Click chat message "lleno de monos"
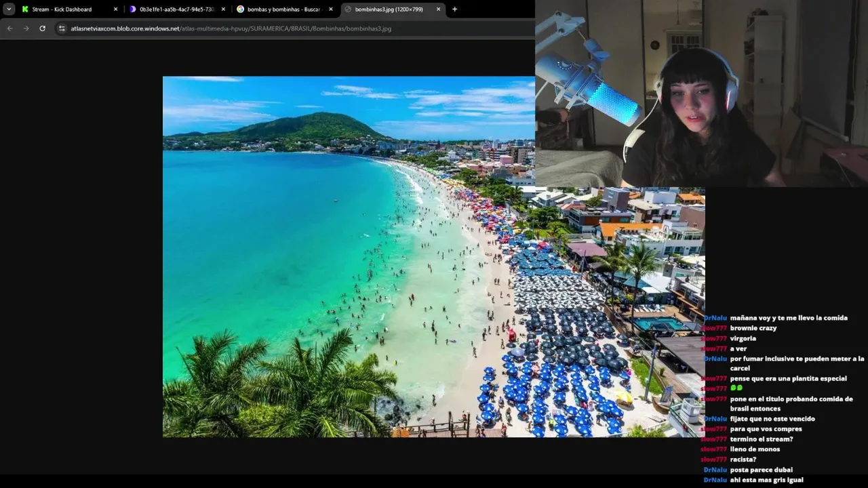The image size is (868, 488). pyautogui.click(x=755, y=449)
